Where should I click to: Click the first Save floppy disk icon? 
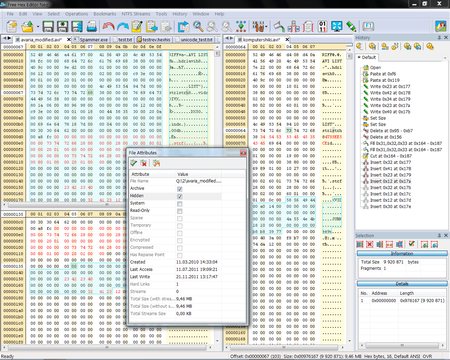(x=48, y=26)
